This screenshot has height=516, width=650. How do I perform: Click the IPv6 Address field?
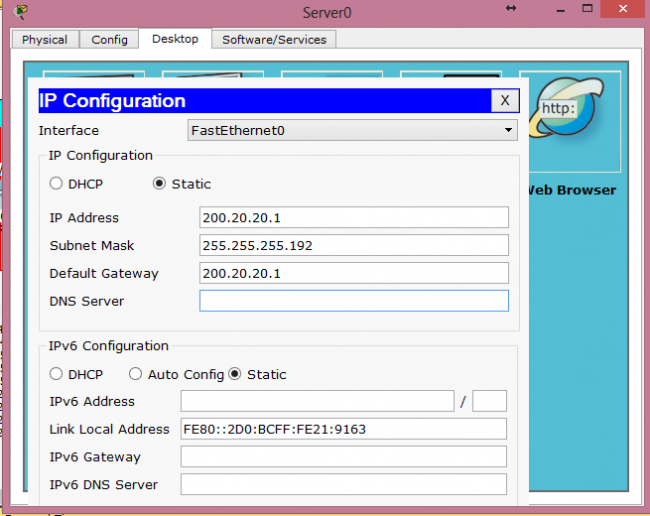[317, 401]
